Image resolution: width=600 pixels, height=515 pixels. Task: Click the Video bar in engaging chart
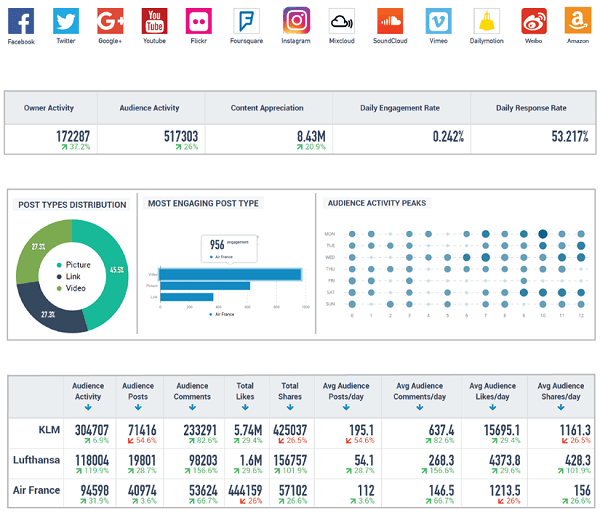click(230, 274)
